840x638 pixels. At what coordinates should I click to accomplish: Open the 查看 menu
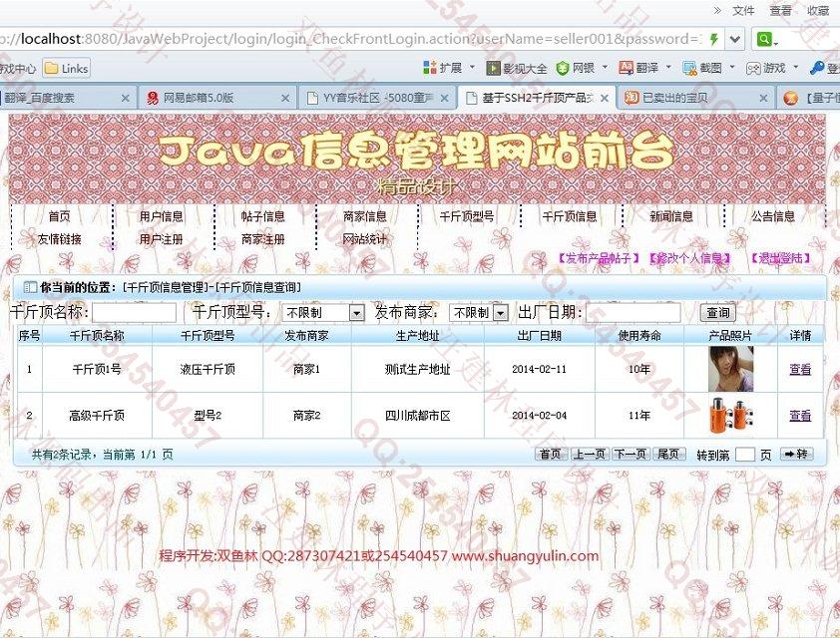[x=780, y=11]
